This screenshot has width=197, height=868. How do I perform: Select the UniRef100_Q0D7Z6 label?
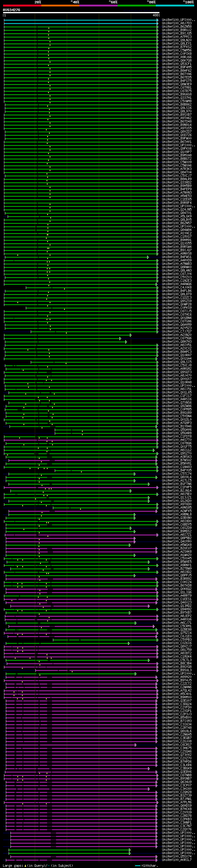(x=177, y=135)
